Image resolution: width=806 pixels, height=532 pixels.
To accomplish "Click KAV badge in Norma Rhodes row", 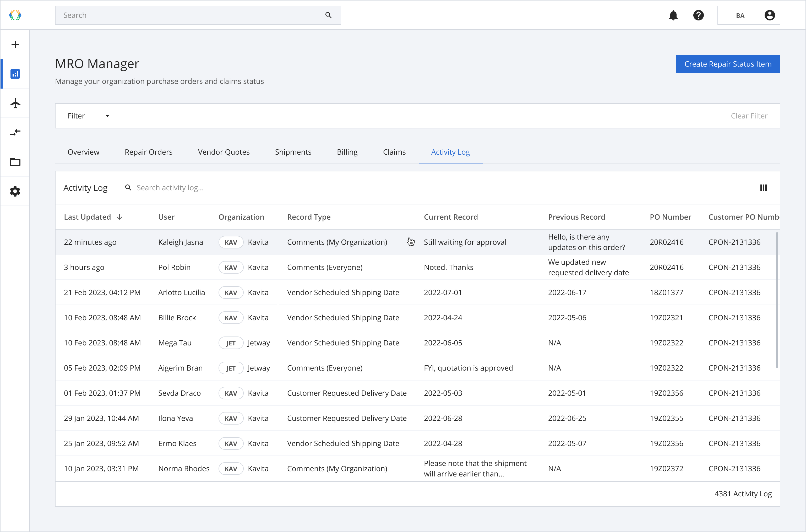I will pyautogui.click(x=231, y=469).
